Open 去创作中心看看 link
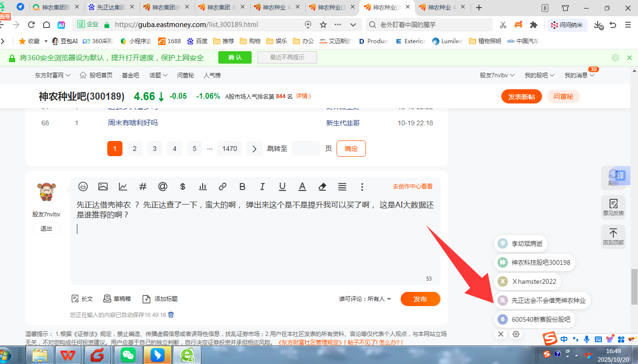 click(413, 187)
